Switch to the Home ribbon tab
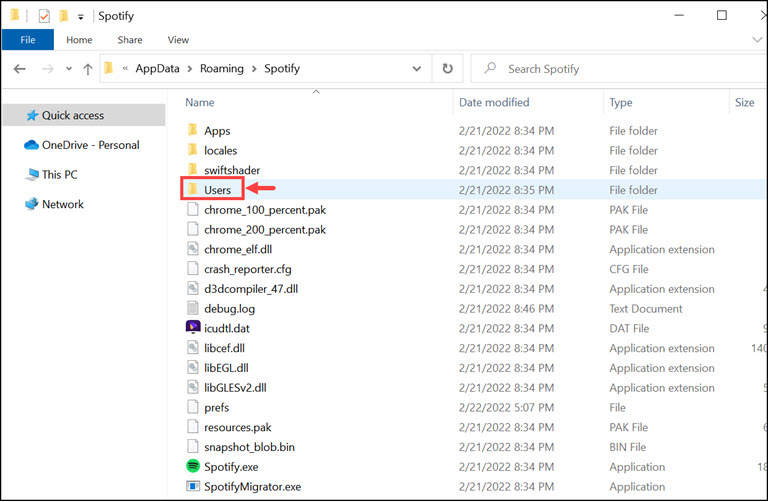The width and height of the screenshot is (768, 502). (x=79, y=40)
